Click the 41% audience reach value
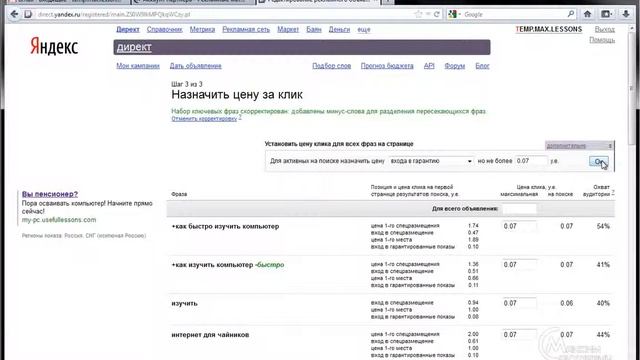640x360 pixels. tap(603, 265)
